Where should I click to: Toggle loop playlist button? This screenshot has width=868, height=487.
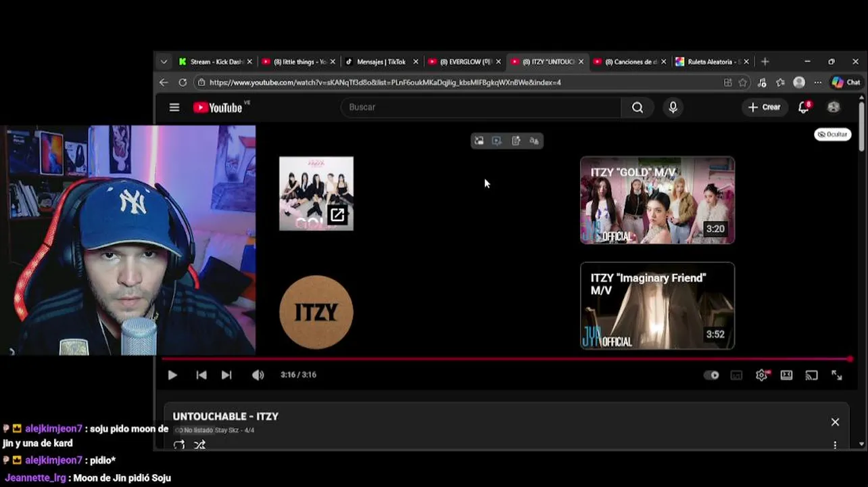pos(179,445)
